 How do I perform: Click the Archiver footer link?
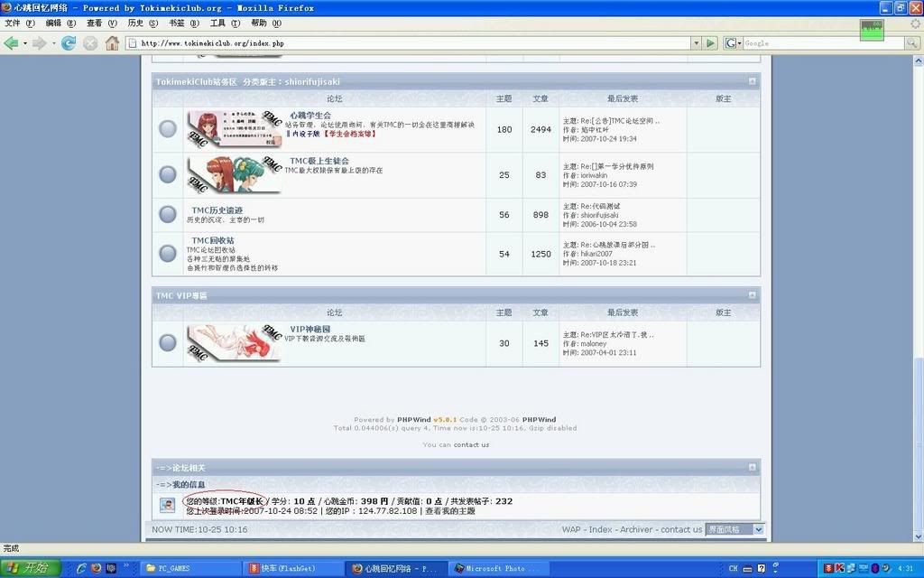[636, 529]
